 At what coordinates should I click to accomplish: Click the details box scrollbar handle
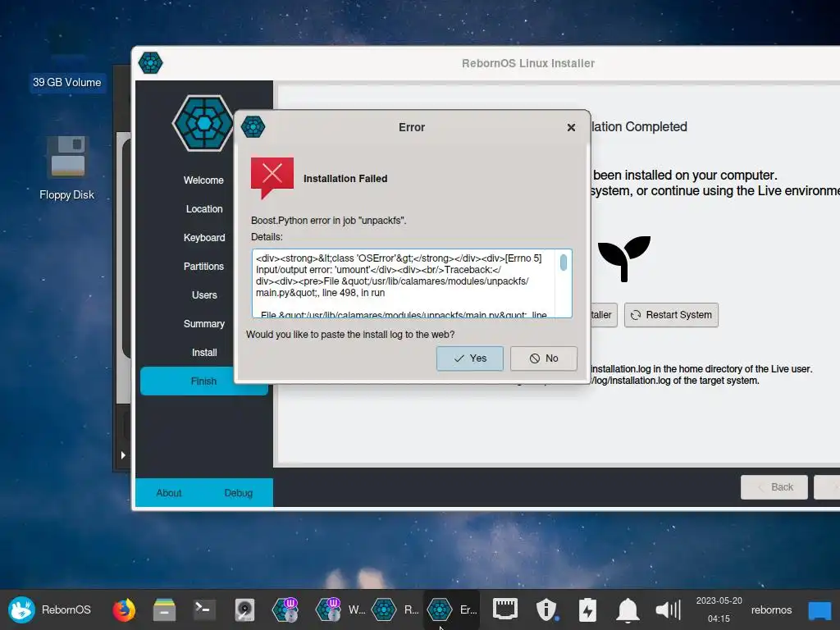tap(563, 262)
